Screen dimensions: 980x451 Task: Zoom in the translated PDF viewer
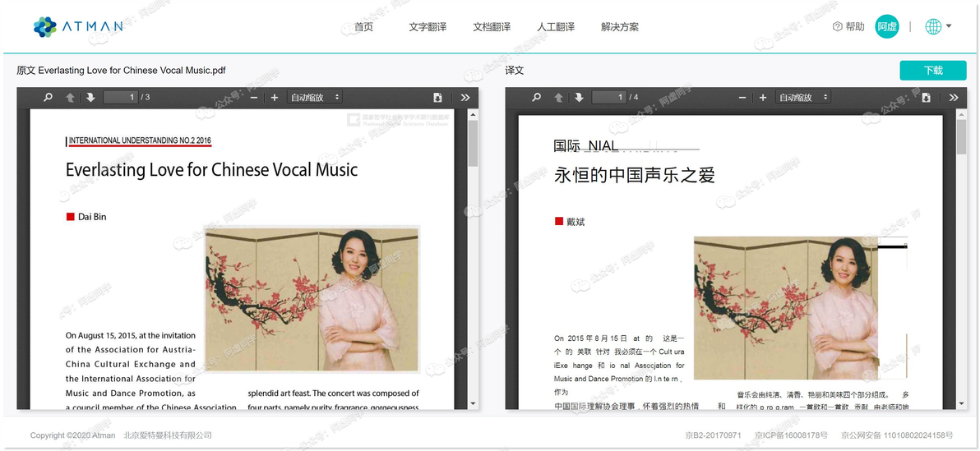point(762,98)
